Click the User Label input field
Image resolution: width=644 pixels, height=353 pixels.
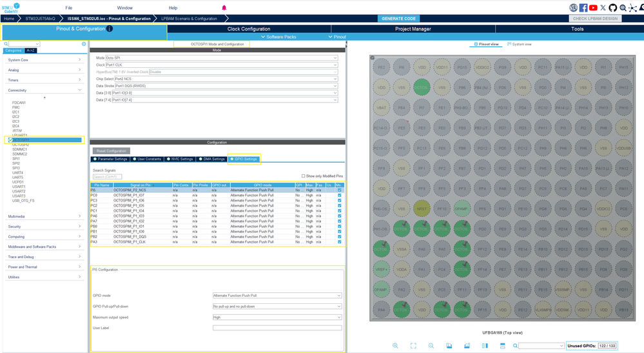[x=277, y=328]
